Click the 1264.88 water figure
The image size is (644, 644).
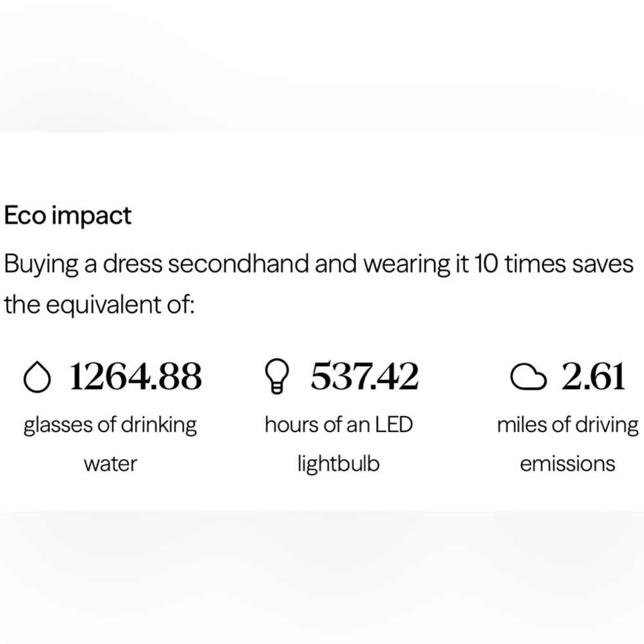tap(135, 377)
